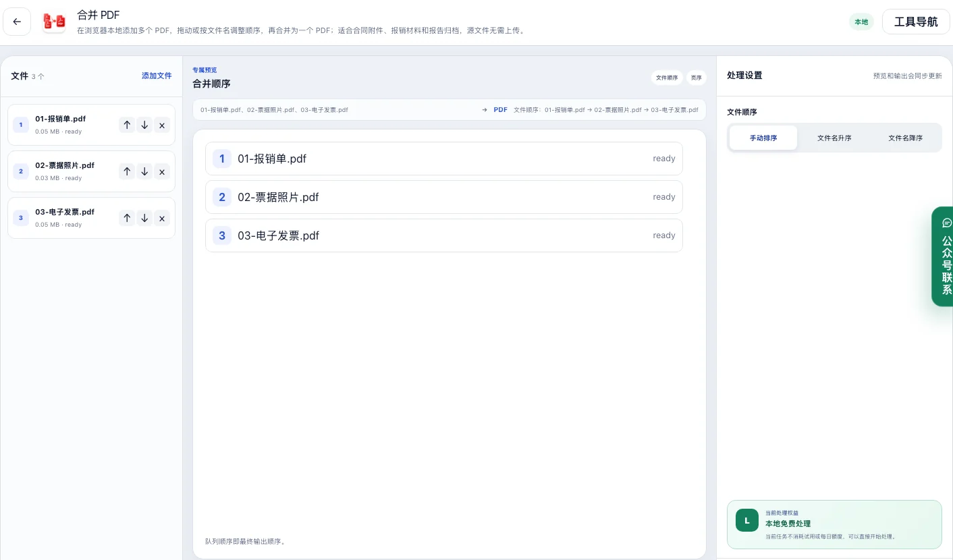Select preview row 01-报销单.pdf

tap(444, 159)
